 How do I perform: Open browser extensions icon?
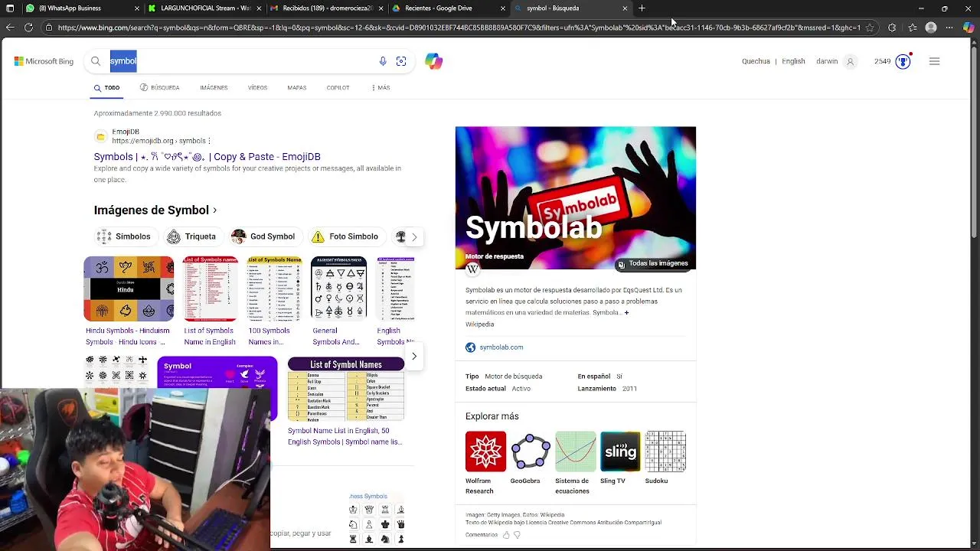[x=892, y=28]
